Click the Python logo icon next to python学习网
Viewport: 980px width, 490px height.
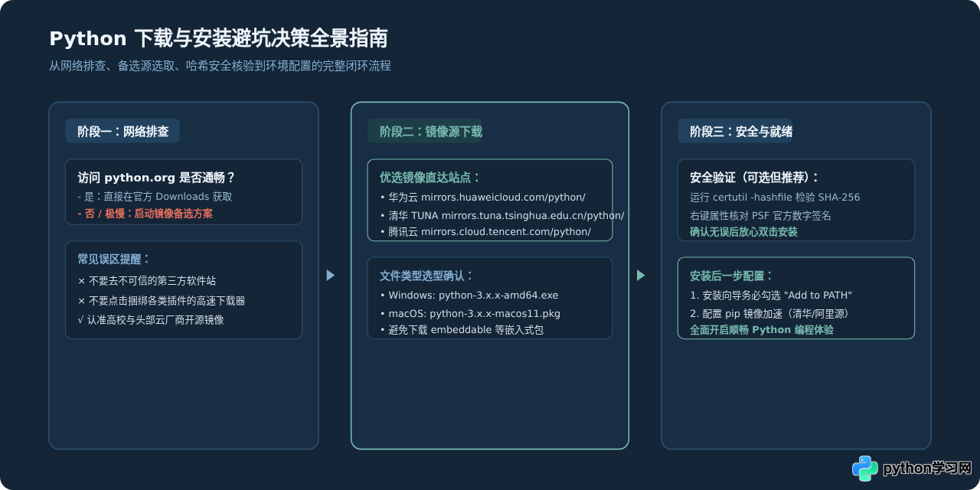click(865, 469)
